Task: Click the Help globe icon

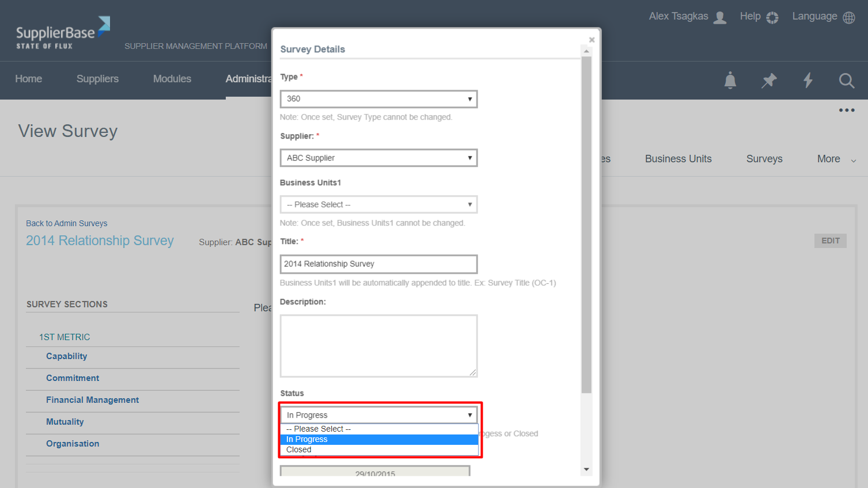Action: tap(773, 17)
